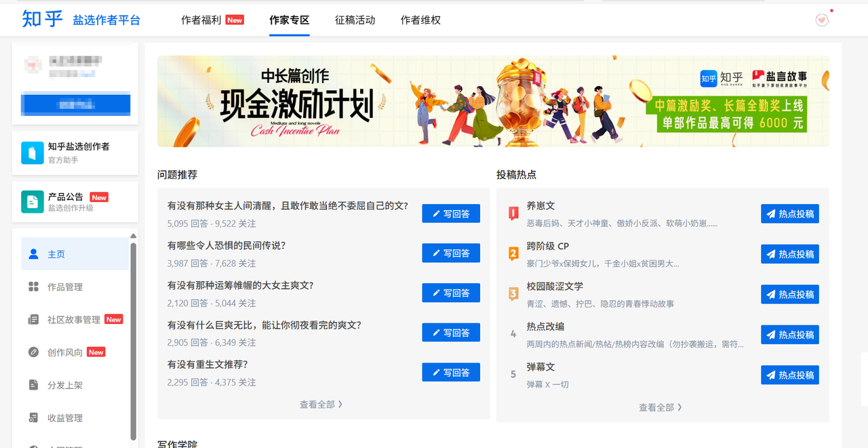Click the 社区故事管理 sidebar icon
The width and height of the screenshot is (868, 448).
tap(33, 319)
